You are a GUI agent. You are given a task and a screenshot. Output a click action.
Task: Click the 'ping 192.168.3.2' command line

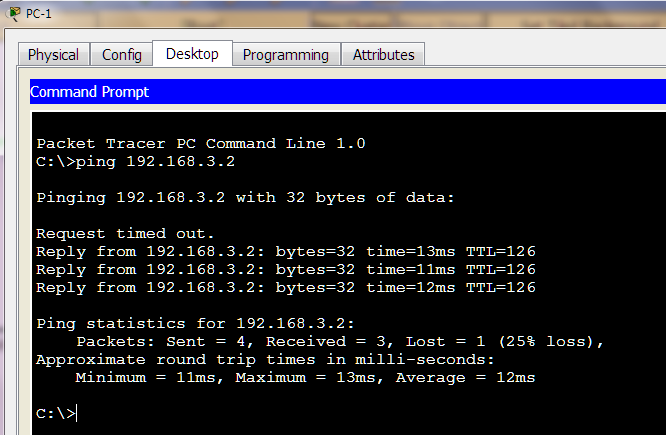tap(135, 161)
